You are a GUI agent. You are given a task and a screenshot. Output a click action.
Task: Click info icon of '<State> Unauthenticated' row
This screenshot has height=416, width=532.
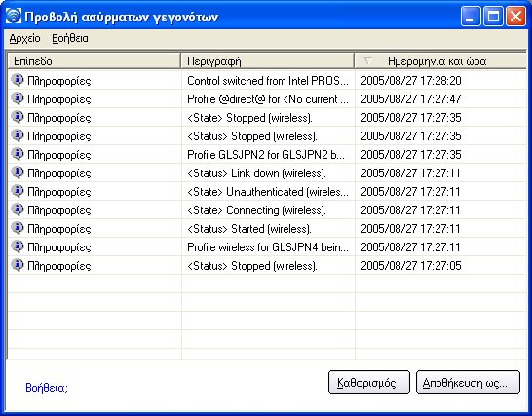17,191
